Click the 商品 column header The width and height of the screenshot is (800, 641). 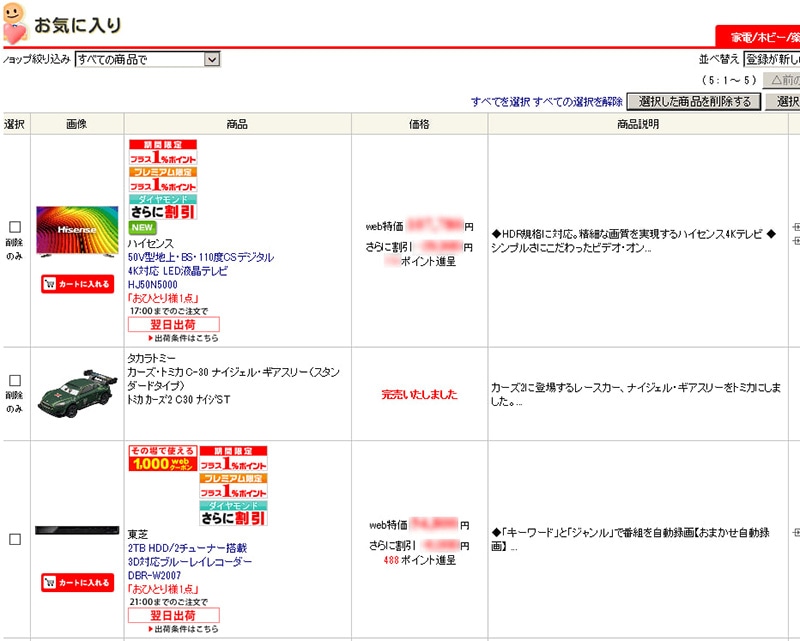point(237,124)
